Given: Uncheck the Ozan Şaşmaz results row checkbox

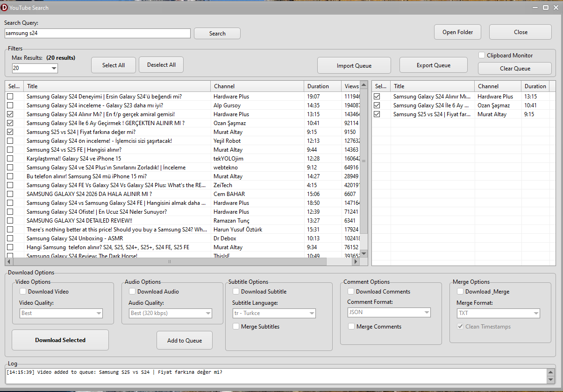Looking at the screenshot, I should click(10, 123).
